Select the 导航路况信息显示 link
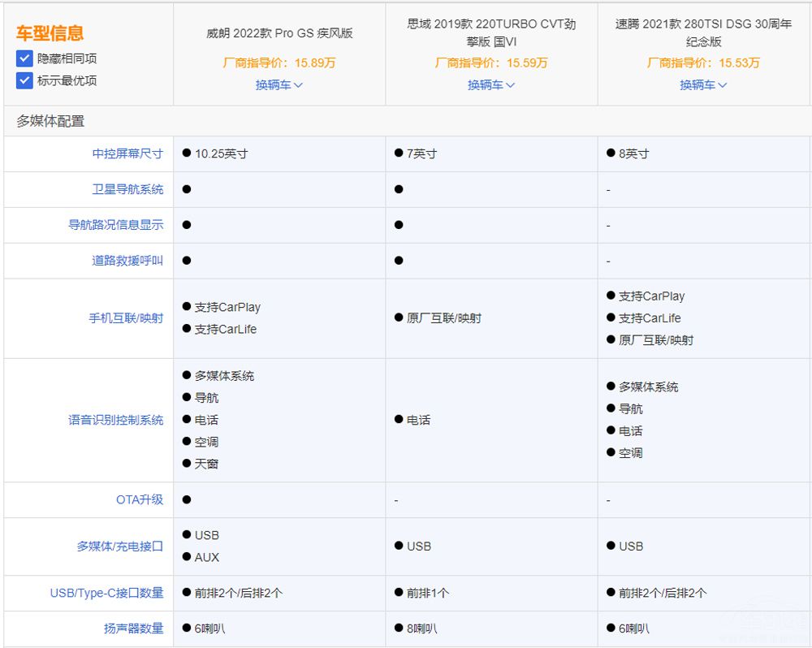Screen dimensions: 812x648 (116, 225)
